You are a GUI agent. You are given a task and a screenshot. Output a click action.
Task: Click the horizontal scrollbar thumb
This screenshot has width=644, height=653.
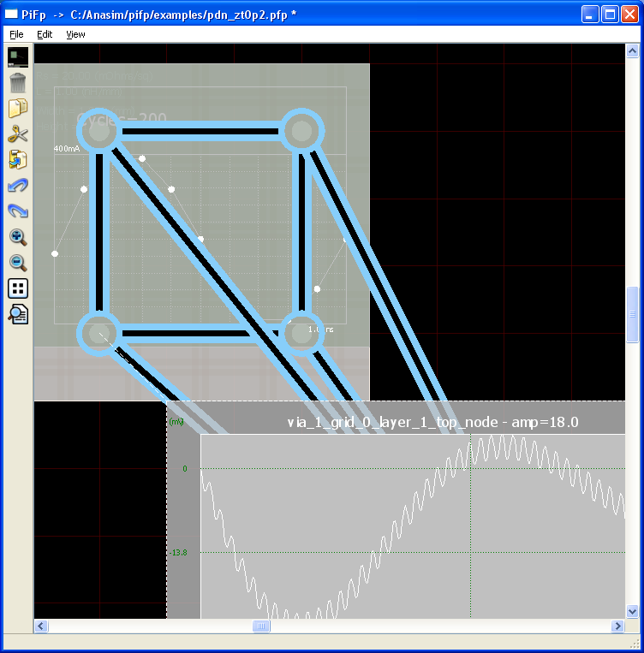click(261, 626)
